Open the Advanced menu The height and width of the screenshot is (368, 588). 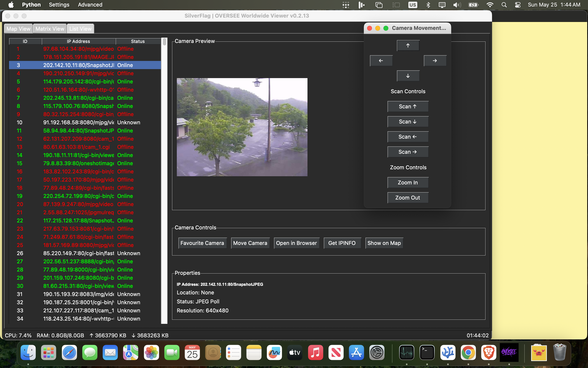90,5
